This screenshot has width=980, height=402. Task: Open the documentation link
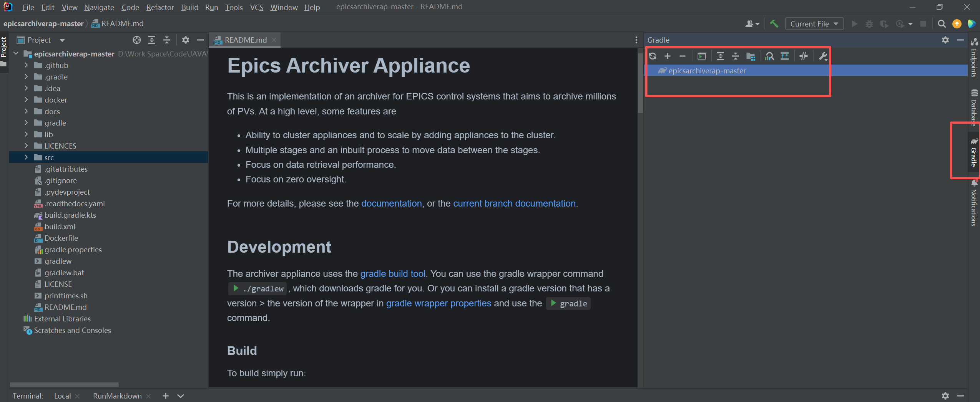[391, 203]
